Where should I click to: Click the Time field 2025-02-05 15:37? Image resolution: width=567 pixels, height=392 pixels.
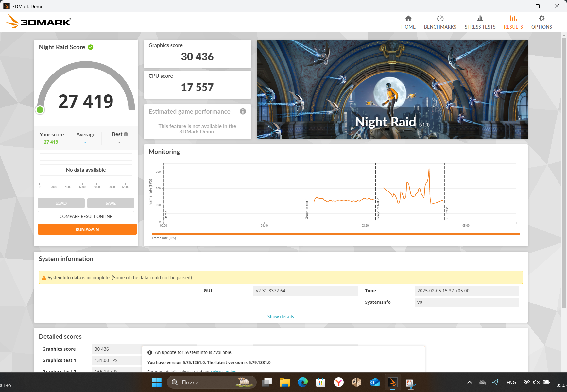[x=467, y=291]
